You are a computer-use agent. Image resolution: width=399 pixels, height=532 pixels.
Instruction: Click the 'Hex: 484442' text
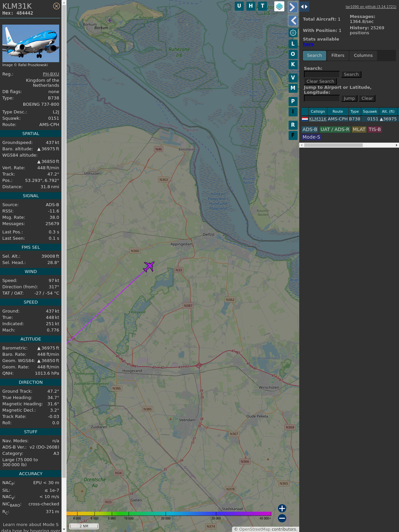[18, 13]
